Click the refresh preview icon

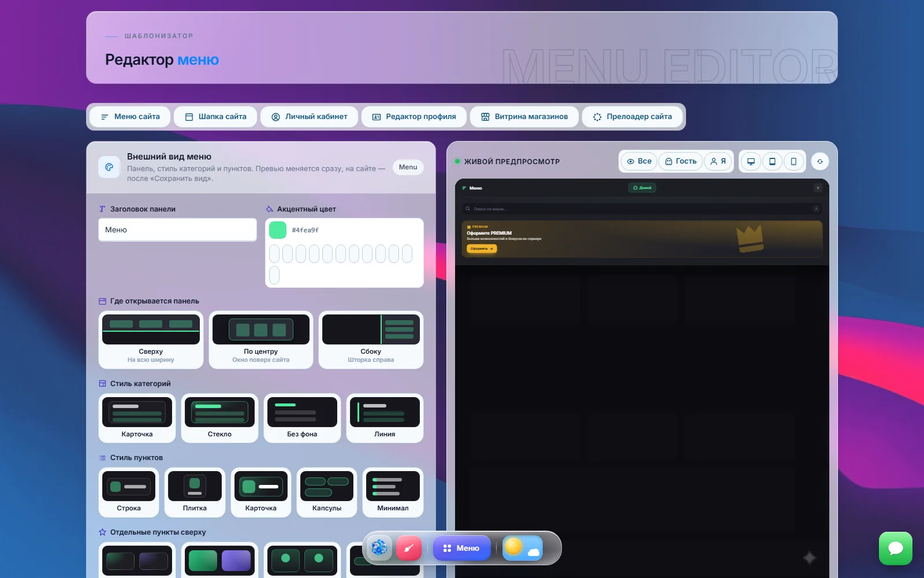[820, 161]
